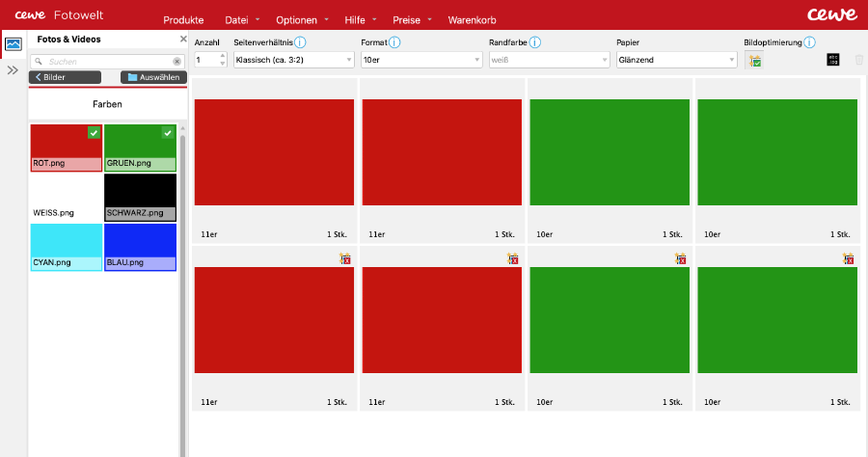Screen dimensions: 868x457
Task: Select first red print in bottom row
Action: (274, 320)
